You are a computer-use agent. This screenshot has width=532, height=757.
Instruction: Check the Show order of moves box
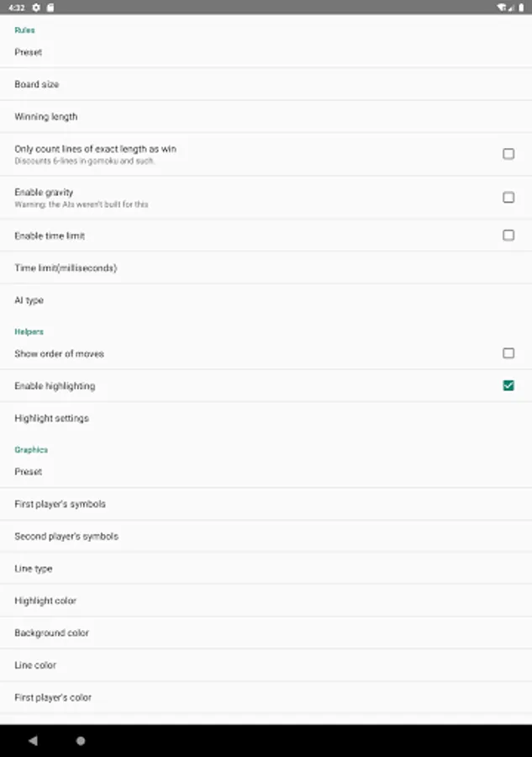[x=508, y=353]
